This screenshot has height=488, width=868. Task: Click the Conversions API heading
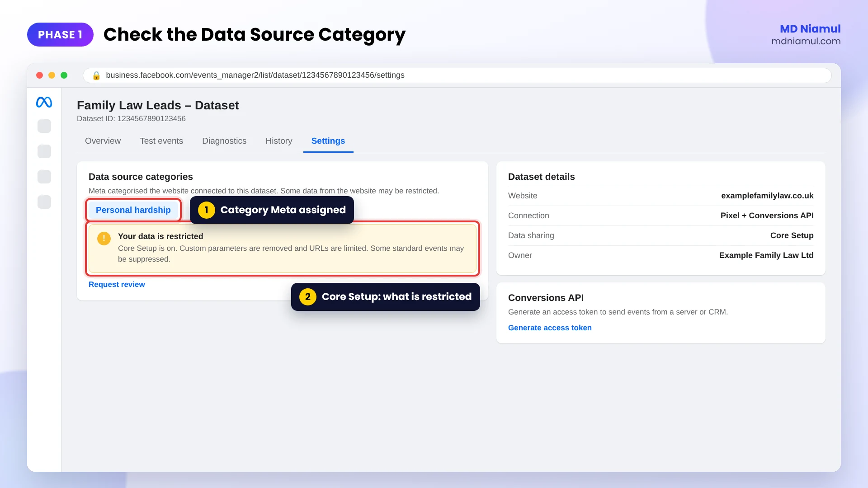(546, 298)
